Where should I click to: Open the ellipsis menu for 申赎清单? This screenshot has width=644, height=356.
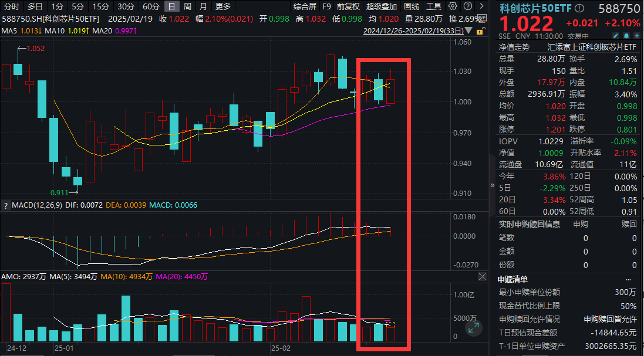629,279
